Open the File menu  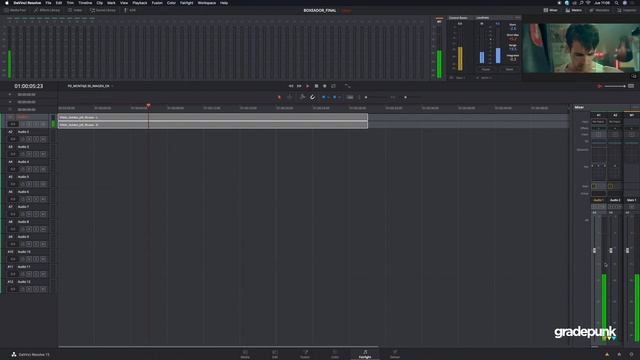pos(48,3)
